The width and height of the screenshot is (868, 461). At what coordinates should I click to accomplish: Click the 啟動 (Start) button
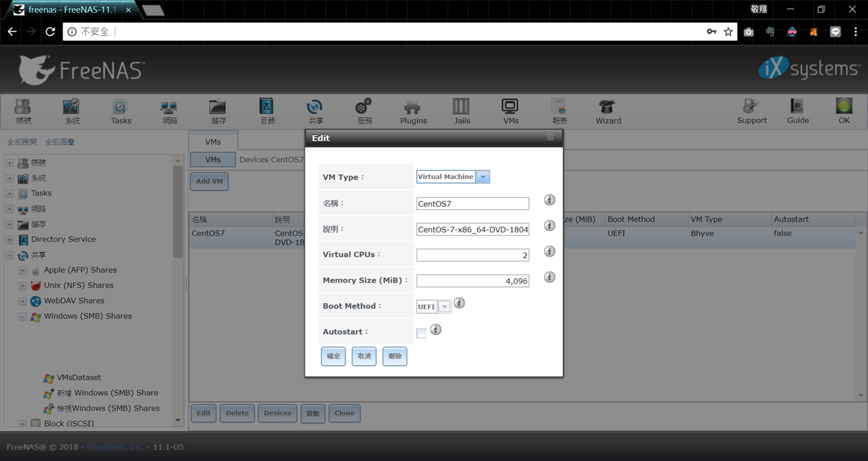[313, 414]
